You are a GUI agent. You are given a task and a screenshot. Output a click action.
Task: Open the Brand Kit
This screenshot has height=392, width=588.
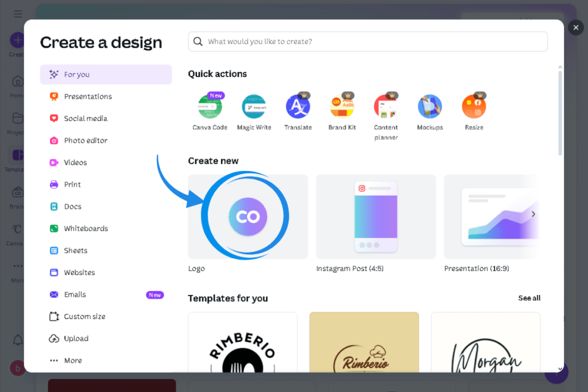click(x=342, y=106)
